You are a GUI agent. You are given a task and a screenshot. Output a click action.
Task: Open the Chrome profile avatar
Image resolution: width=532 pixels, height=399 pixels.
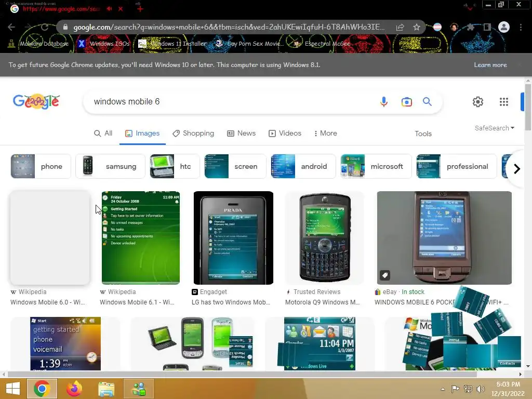tap(504, 27)
